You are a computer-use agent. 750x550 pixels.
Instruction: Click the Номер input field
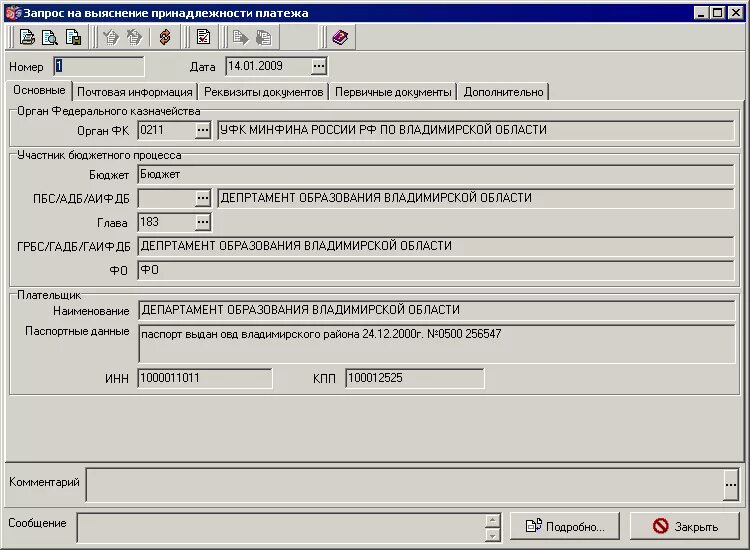pos(99,66)
